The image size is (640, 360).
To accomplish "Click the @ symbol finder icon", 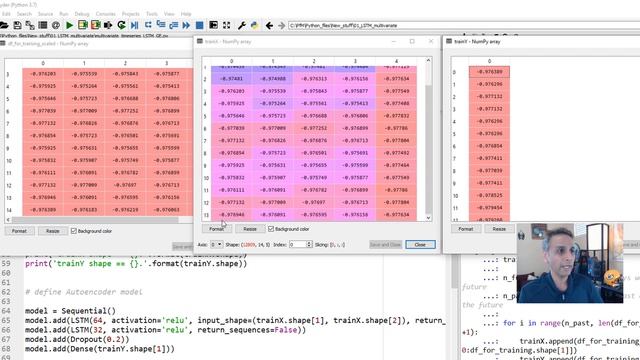I will coord(56,25).
